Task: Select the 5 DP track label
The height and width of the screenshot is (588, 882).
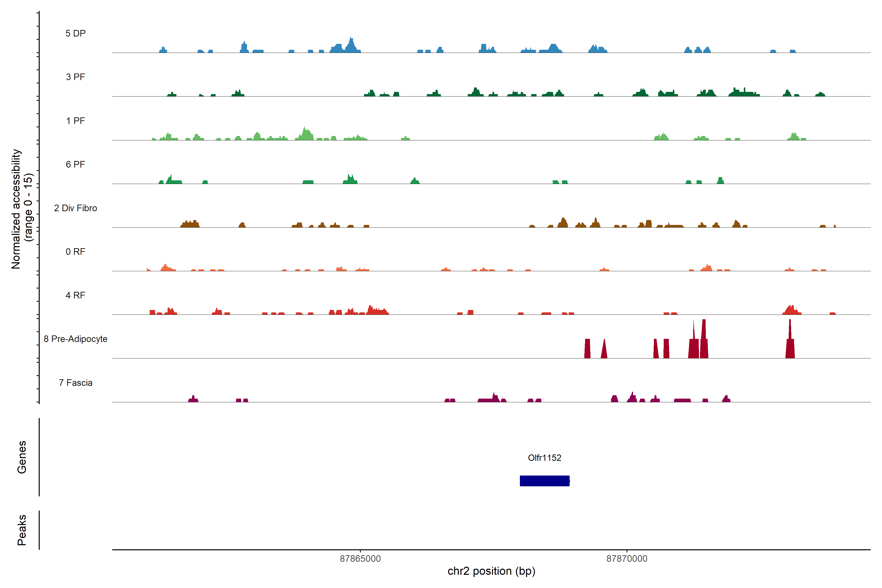Action: [75, 33]
